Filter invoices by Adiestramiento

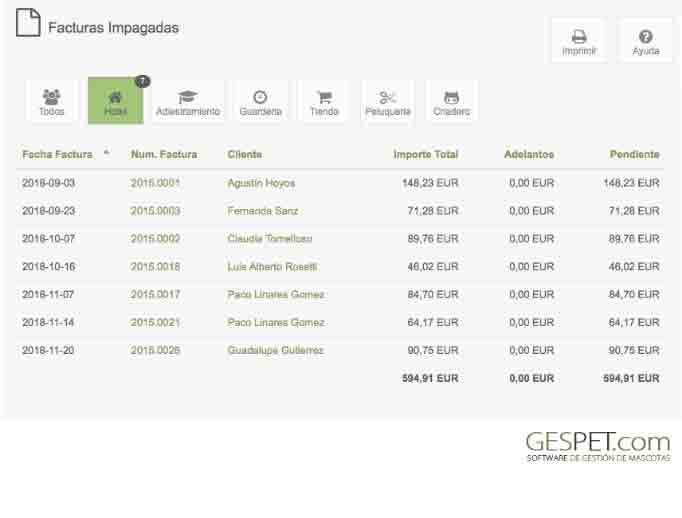tap(187, 101)
